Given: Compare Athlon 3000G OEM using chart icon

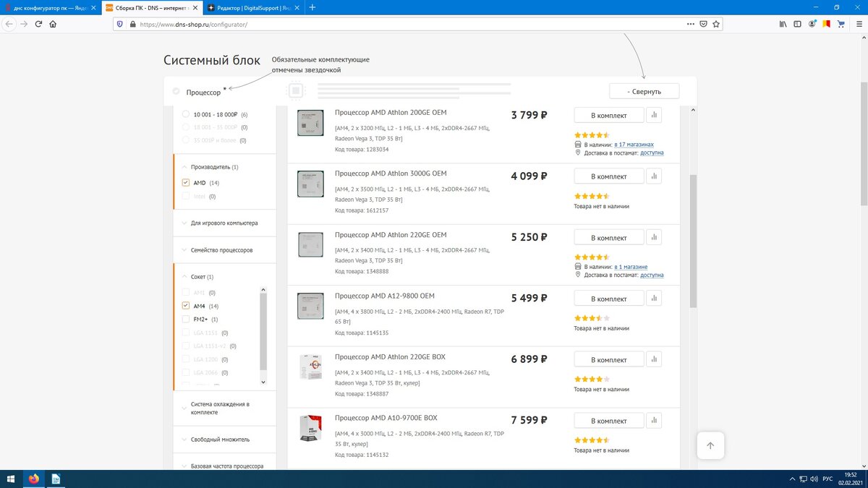Looking at the screenshot, I should [x=654, y=176].
